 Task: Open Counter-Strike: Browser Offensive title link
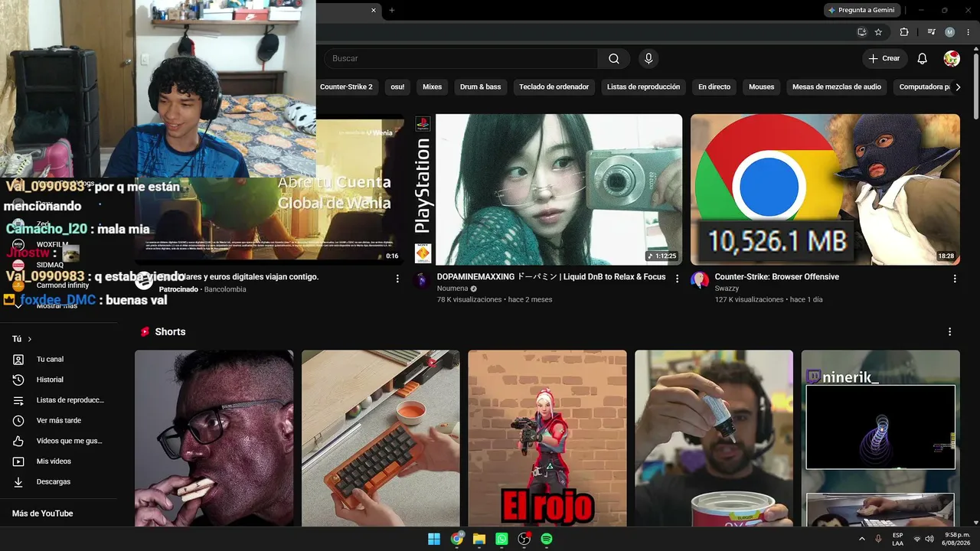777,277
